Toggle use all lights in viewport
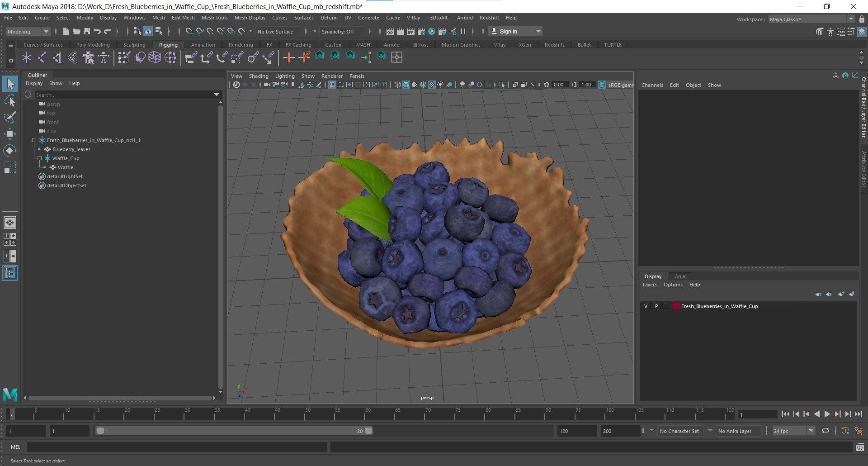The height and width of the screenshot is (466, 868). (440, 85)
